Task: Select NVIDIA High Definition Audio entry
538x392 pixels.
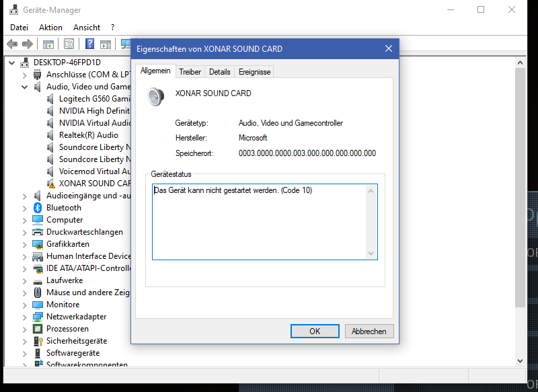Action: [94, 111]
